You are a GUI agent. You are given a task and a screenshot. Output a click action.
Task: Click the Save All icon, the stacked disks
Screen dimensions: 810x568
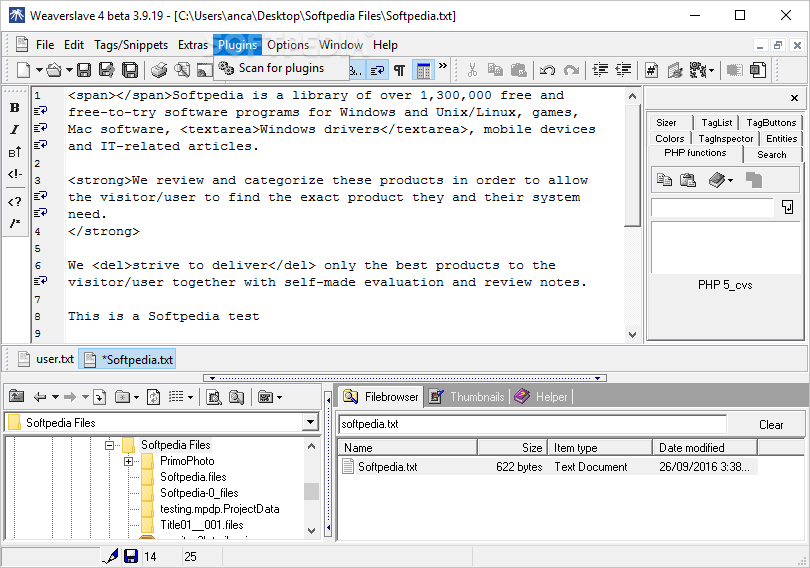click(x=130, y=70)
